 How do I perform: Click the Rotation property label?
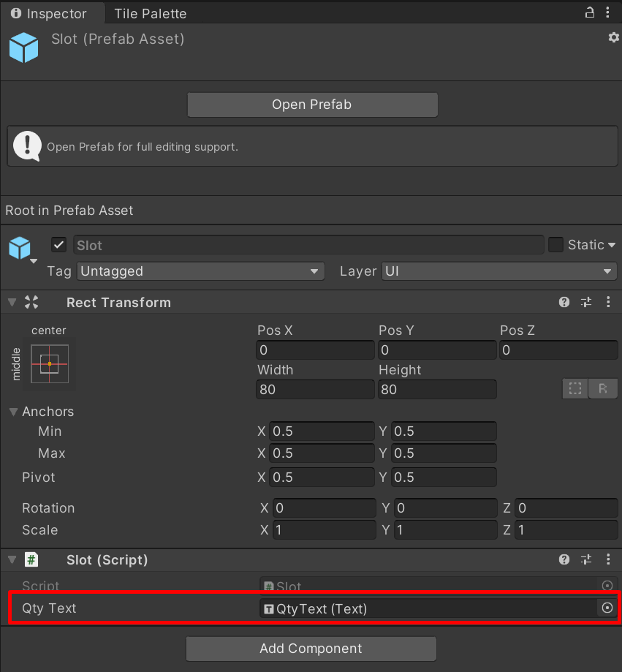(48, 508)
